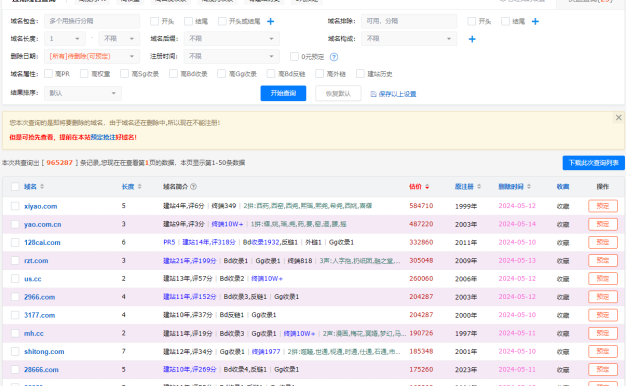
Task: Open the shitong.com domain link
Action: pos(44,352)
